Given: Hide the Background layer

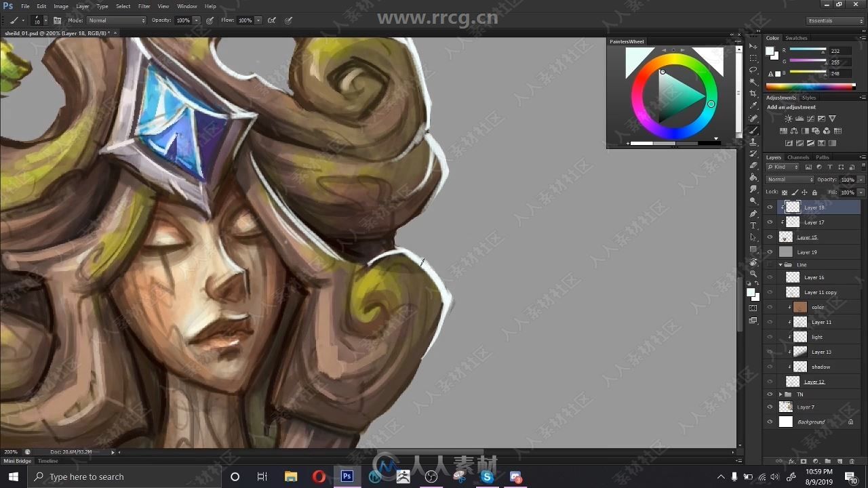Looking at the screenshot, I should pyautogui.click(x=770, y=422).
